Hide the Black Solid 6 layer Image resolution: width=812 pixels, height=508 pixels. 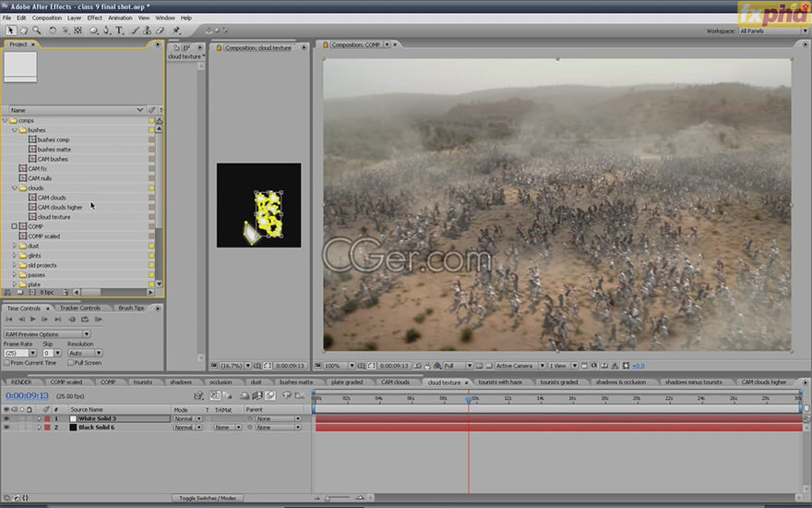coord(6,427)
